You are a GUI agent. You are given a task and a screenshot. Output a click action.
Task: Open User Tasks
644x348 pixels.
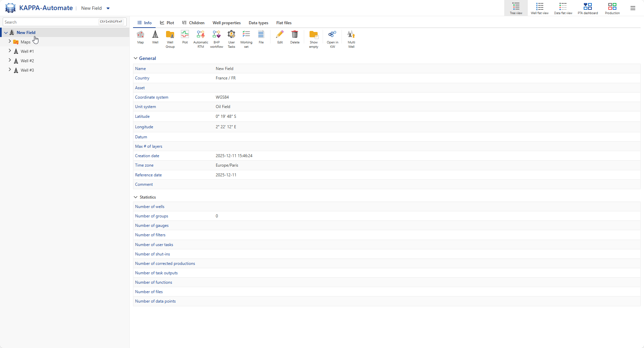pyautogui.click(x=231, y=39)
